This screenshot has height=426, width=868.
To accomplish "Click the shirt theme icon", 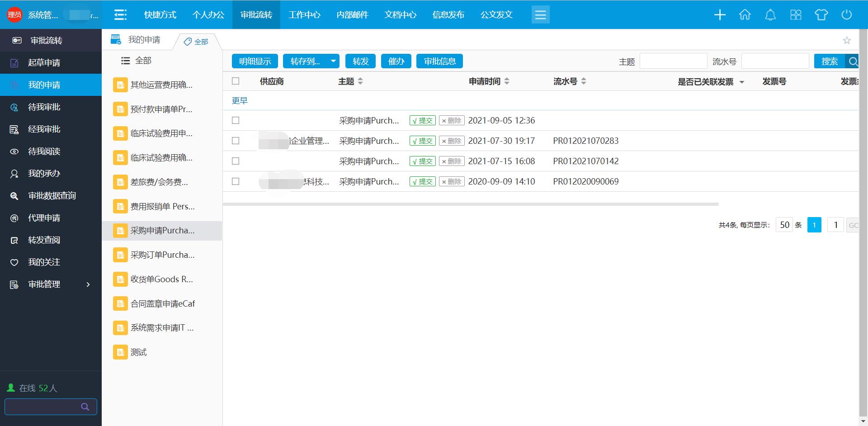I will [821, 15].
